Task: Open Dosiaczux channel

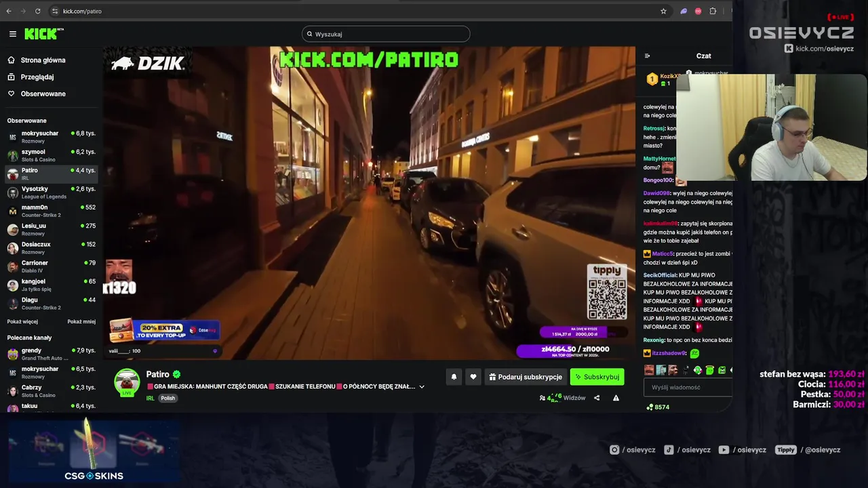Action: (52, 247)
